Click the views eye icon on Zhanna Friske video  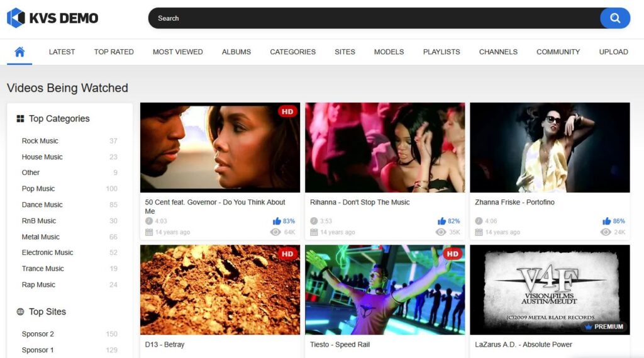click(606, 232)
